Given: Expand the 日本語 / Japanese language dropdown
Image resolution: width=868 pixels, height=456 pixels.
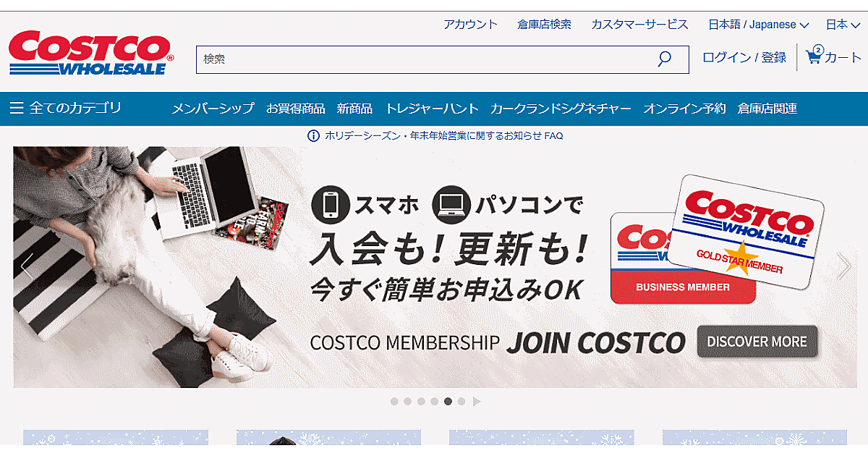Looking at the screenshot, I should (x=759, y=25).
